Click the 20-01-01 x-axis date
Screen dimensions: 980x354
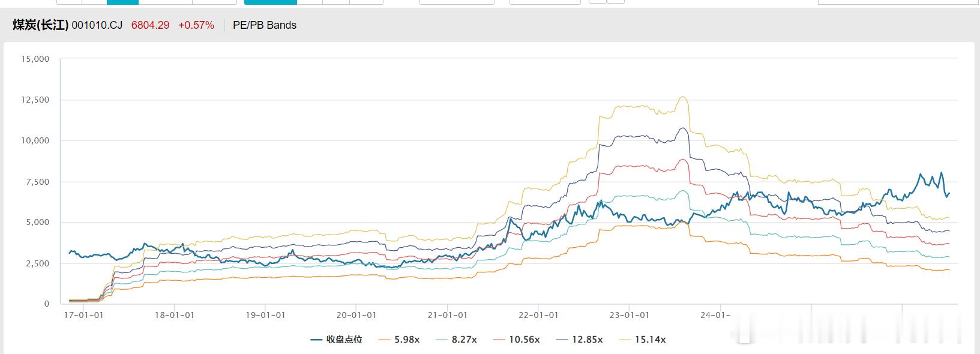click(x=356, y=315)
